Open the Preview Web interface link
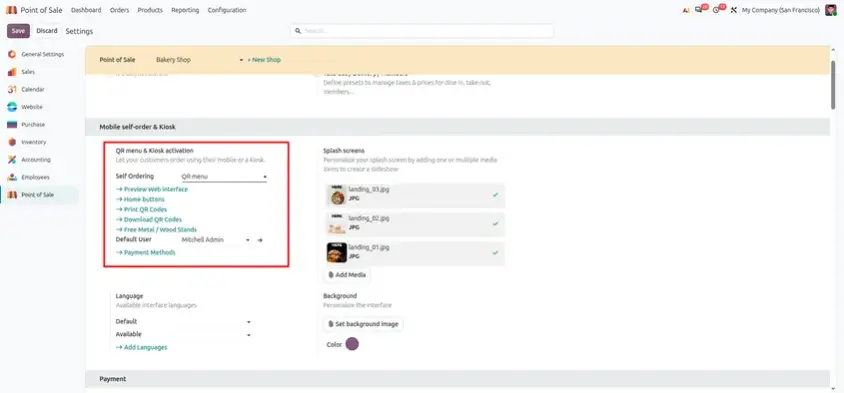This screenshot has height=393, width=844. click(152, 190)
